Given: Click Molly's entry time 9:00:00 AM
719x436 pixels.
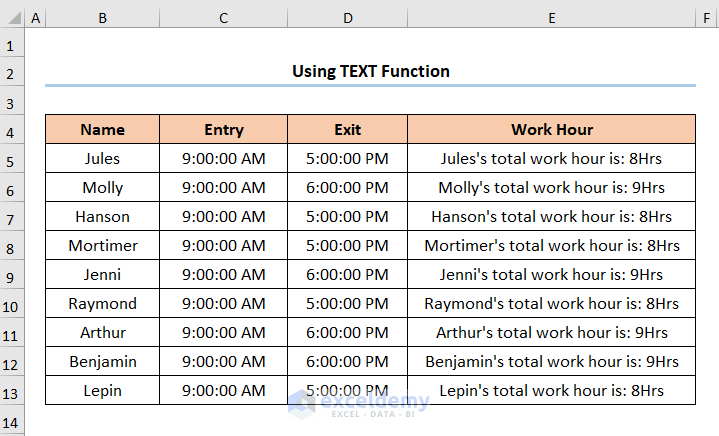Looking at the screenshot, I should tap(223, 187).
